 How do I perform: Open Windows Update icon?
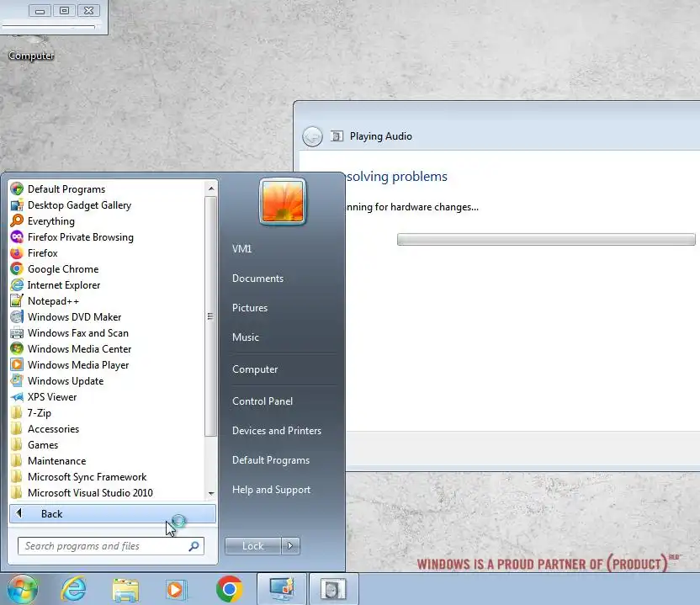[17, 381]
